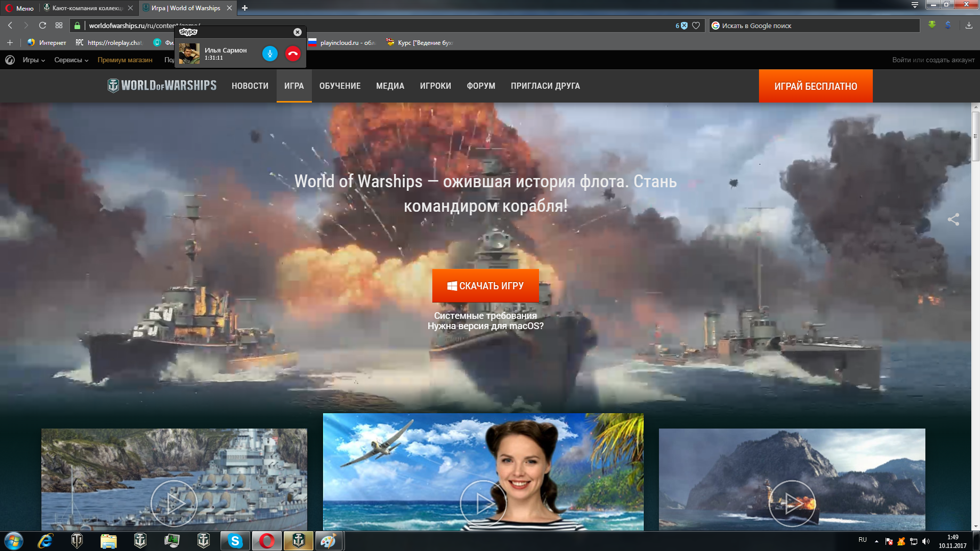Click the taskbar clock showing 1:49
The image size is (980, 551).
click(x=952, y=541)
